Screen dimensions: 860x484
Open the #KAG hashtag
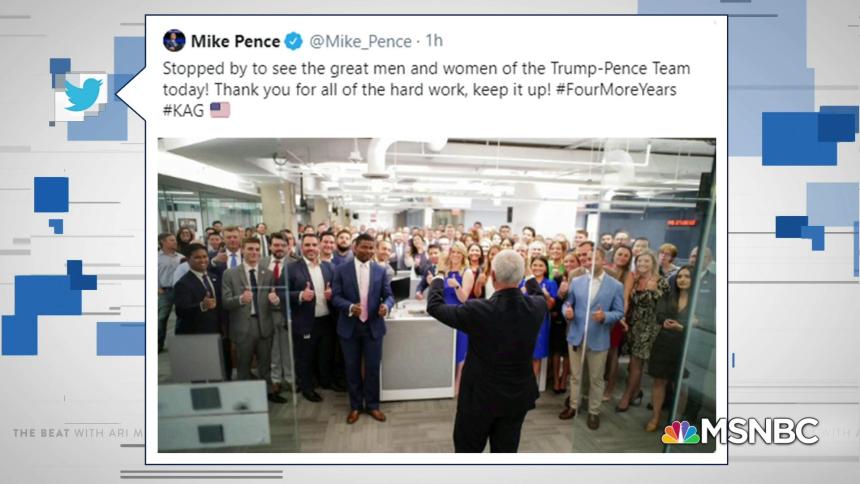click(183, 110)
